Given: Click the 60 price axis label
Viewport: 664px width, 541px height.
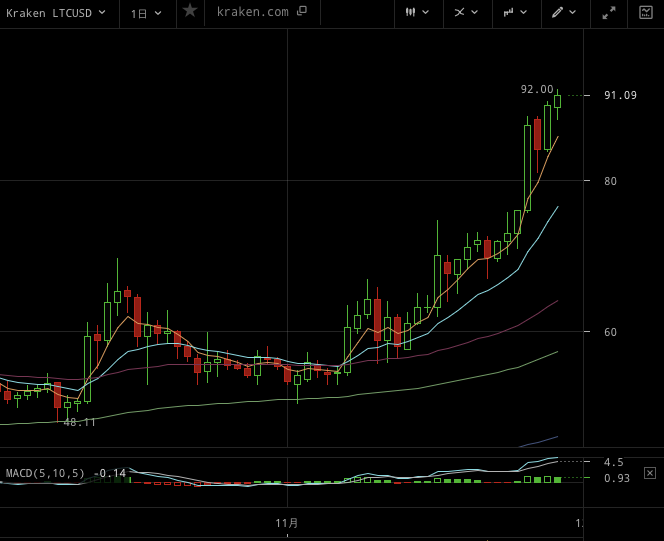Looking at the screenshot, I should tap(610, 332).
